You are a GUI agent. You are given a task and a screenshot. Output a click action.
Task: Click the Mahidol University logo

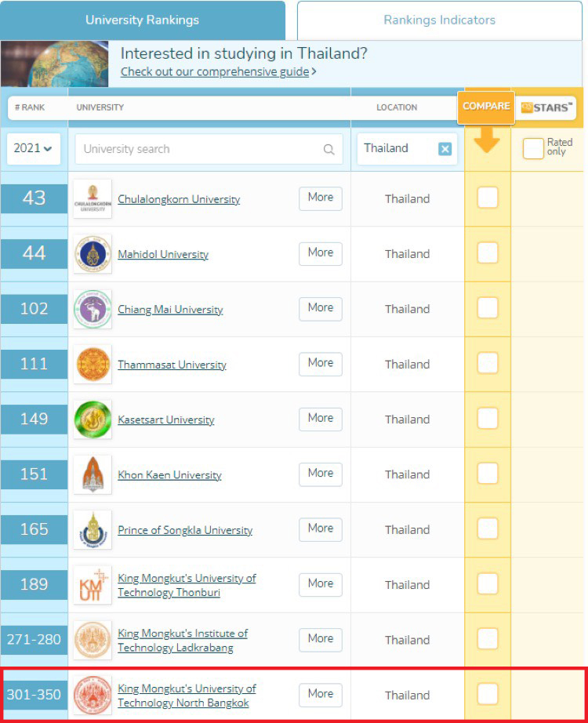tap(93, 253)
